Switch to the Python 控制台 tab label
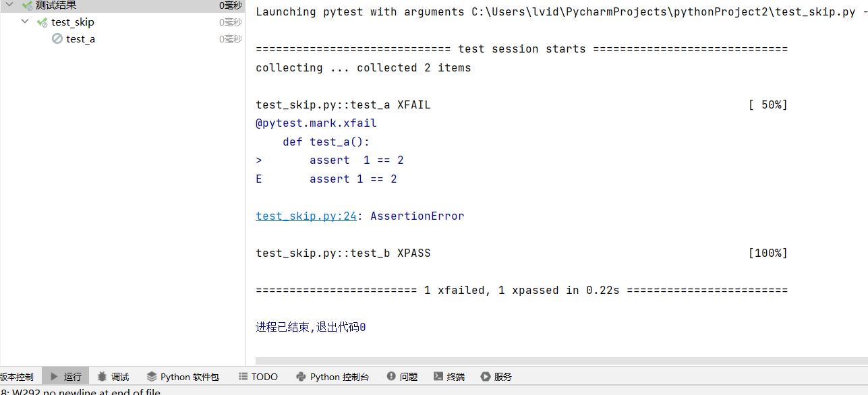Screen dimensions: 868x395 tap(339, 377)
